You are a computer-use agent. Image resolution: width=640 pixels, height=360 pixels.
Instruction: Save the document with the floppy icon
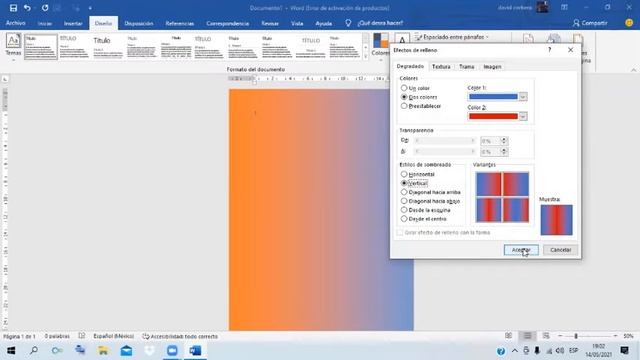tap(13, 8)
